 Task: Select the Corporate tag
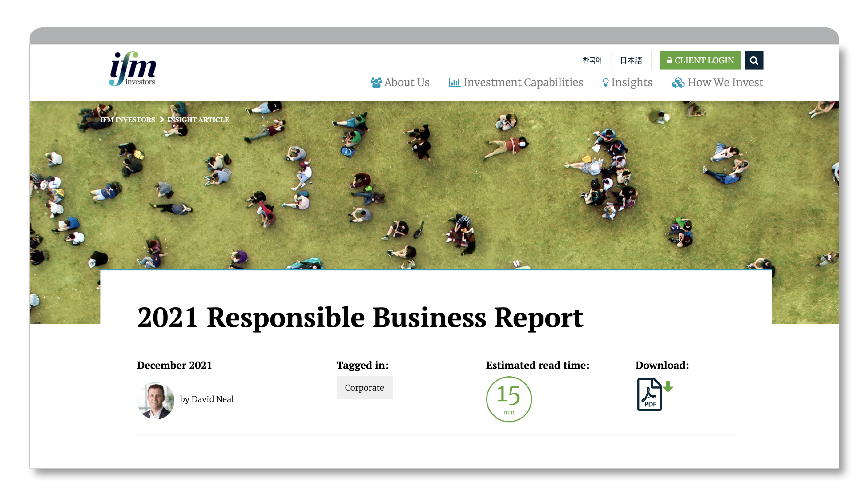click(x=364, y=388)
